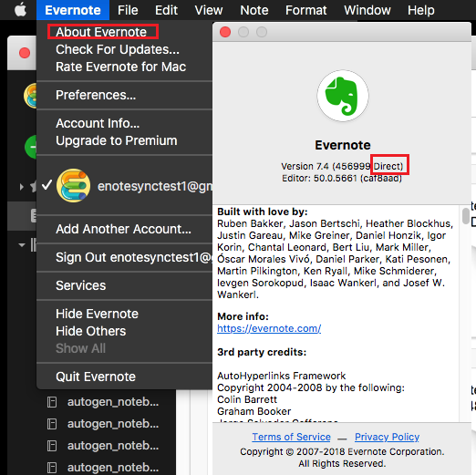Select the third autogen_noteb notebook in list

[113, 446]
